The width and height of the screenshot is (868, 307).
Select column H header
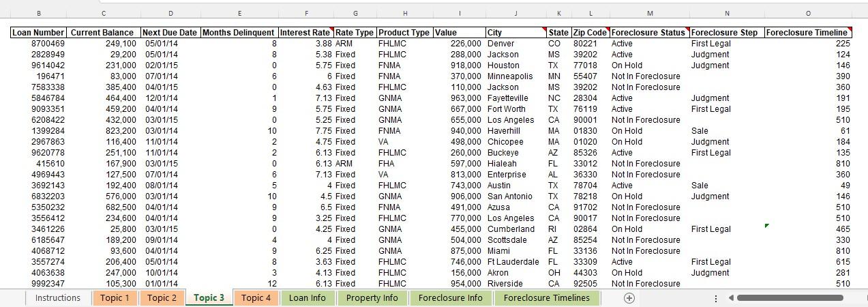[405, 13]
